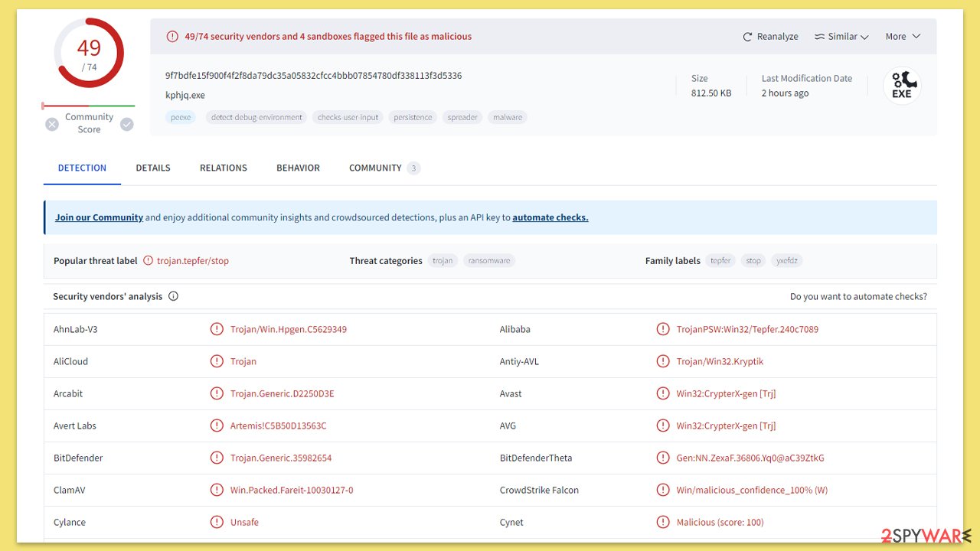The width and height of the screenshot is (980, 551).
Task: Click the warning icon before trojan.tepfer/stop label
Action: pyautogui.click(x=146, y=260)
